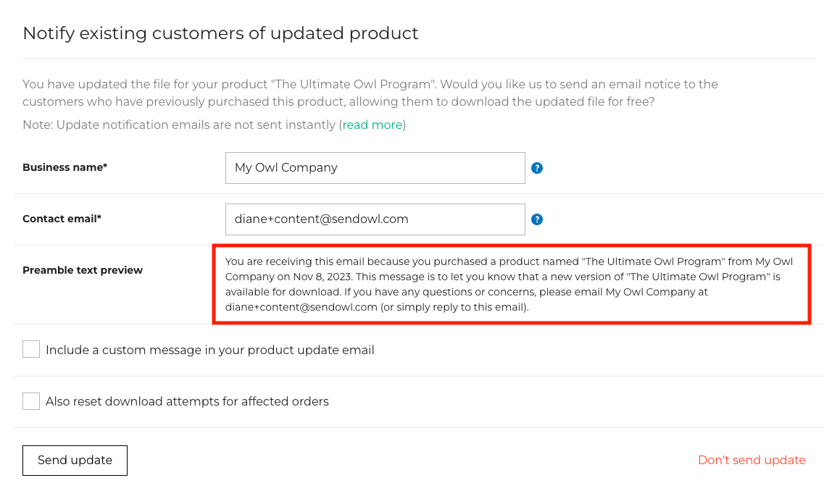Image resolution: width=832 pixels, height=504 pixels.
Task: Click the preamble preview paragraph text
Action: click(x=509, y=285)
